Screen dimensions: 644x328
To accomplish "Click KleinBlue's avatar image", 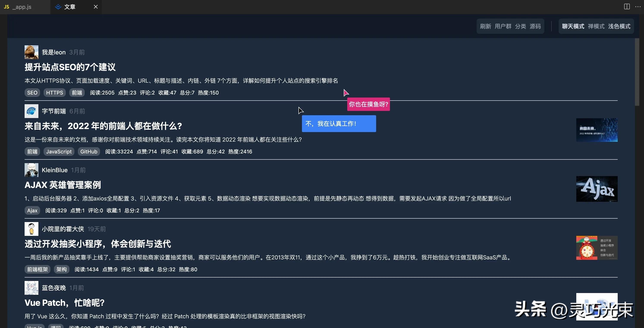I will point(31,170).
